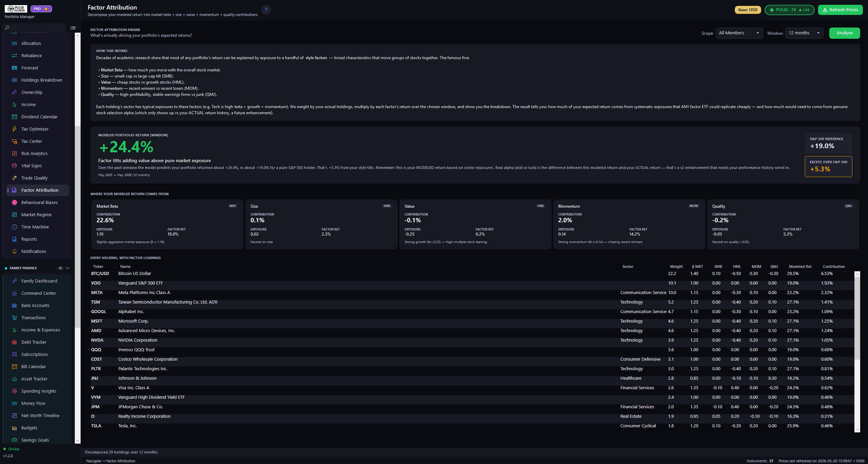Click the Reports document icon
Image resolution: width=868 pixels, height=464 pixels.
click(14, 239)
